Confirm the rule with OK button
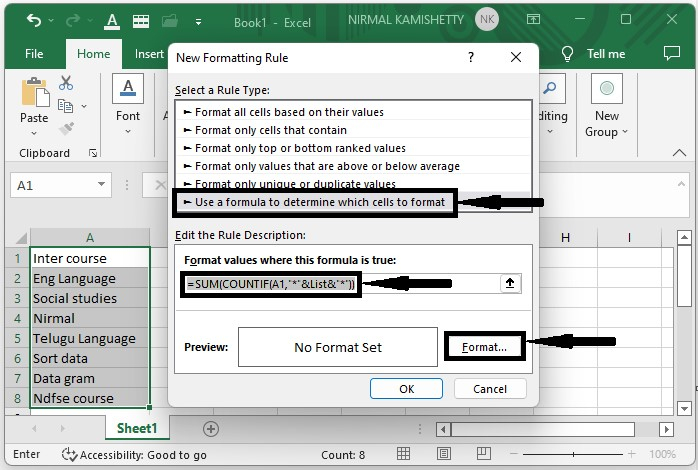The width and height of the screenshot is (698, 470). pyautogui.click(x=406, y=388)
